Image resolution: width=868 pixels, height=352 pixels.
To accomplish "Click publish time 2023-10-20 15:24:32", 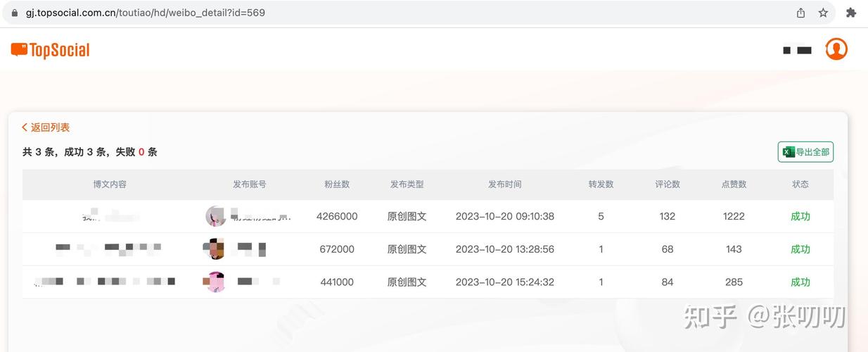I will [505, 282].
